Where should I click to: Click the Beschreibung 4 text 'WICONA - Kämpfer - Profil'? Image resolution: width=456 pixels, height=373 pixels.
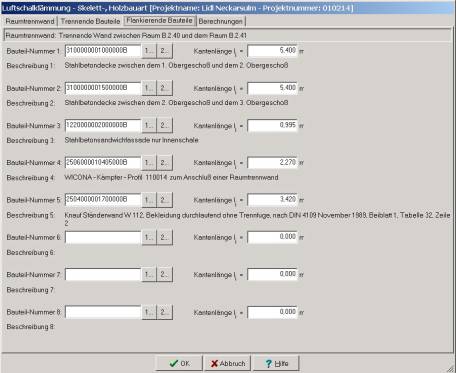[104, 177]
